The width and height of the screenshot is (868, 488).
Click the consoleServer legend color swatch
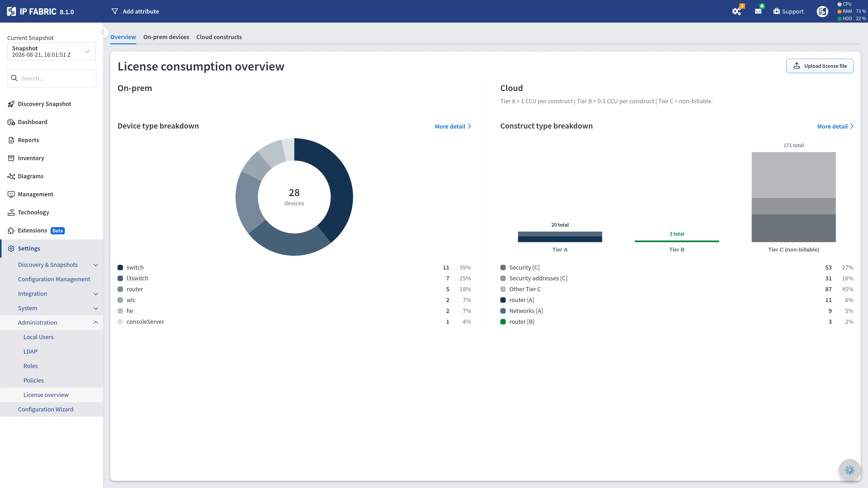[120, 322]
